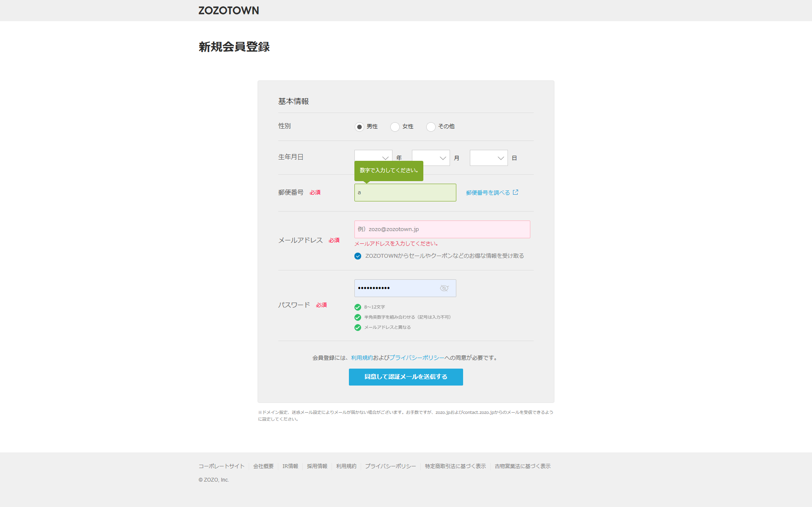
Task: Open the 採用情報 footer link
Action: [x=317, y=466]
